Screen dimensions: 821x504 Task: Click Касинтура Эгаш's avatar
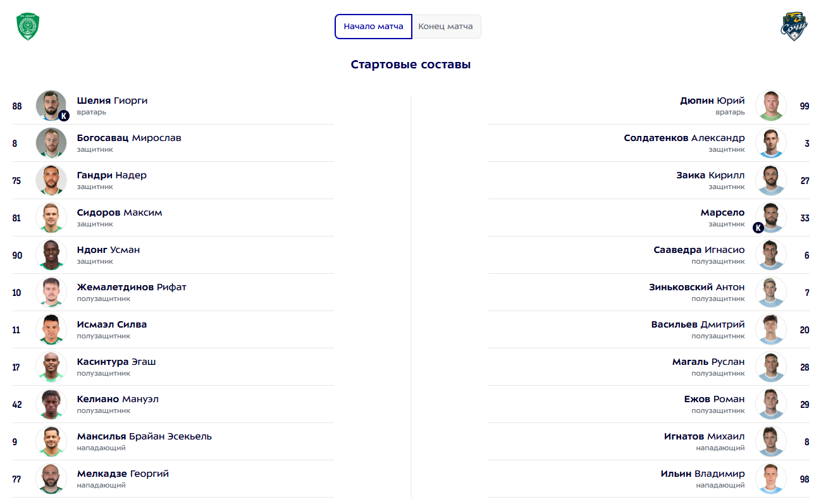click(x=51, y=367)
